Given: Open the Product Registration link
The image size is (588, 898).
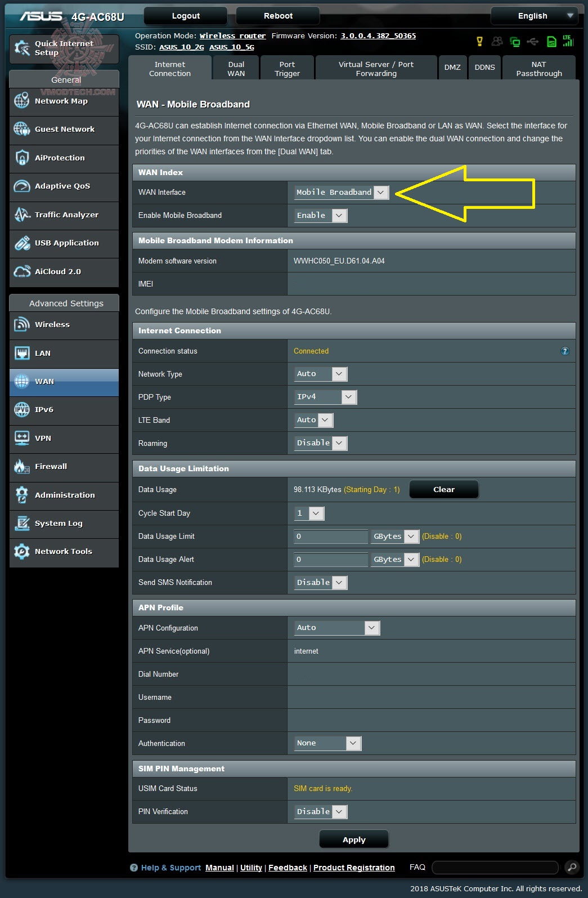Looking at the screenshot, I should point(354,868).
